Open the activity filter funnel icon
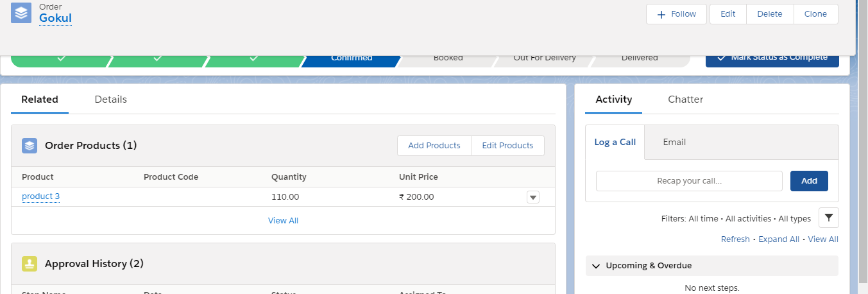The image size is (868, 294). [828, 218]
